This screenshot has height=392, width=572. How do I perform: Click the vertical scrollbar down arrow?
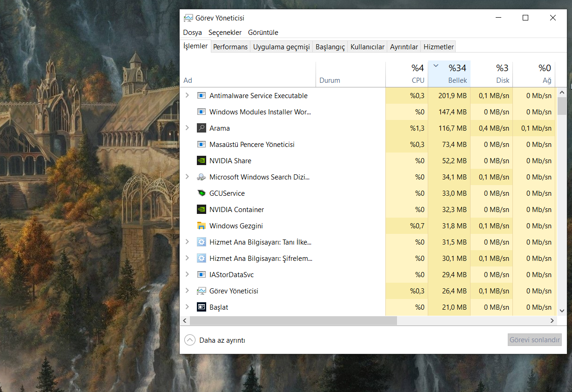(x=562, y=311)
